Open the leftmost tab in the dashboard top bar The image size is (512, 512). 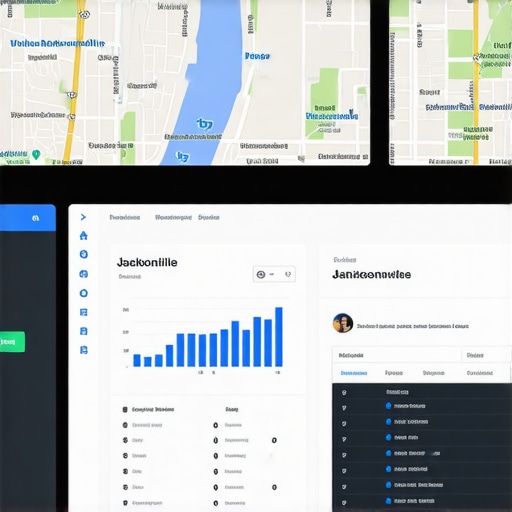pos(125,218)
